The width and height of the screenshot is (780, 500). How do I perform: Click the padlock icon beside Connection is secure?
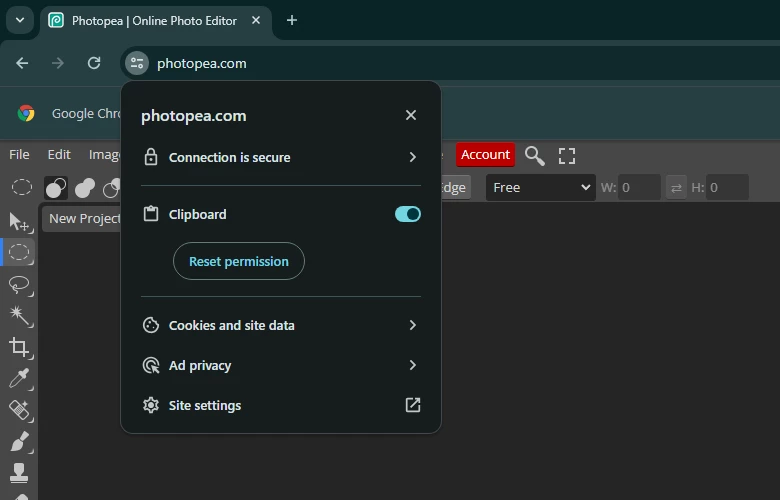[x=151, y=157]
